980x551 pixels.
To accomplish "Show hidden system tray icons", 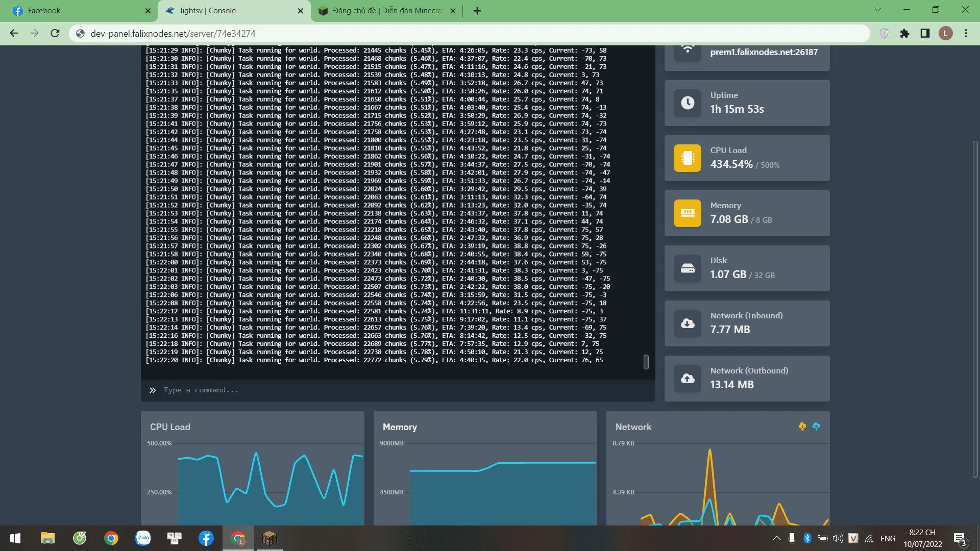I will pyautogui.click(x=776, y=538).
